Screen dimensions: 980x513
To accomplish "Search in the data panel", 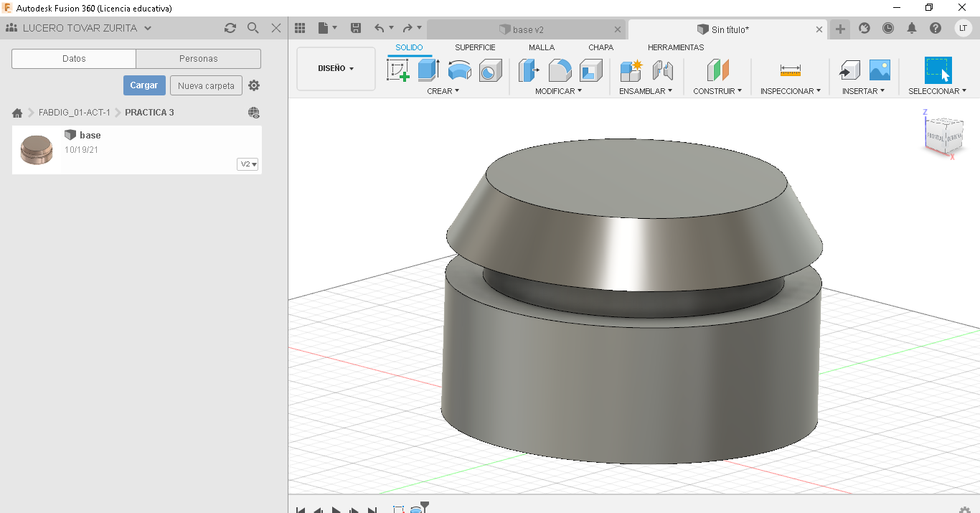I will [253, 28].
